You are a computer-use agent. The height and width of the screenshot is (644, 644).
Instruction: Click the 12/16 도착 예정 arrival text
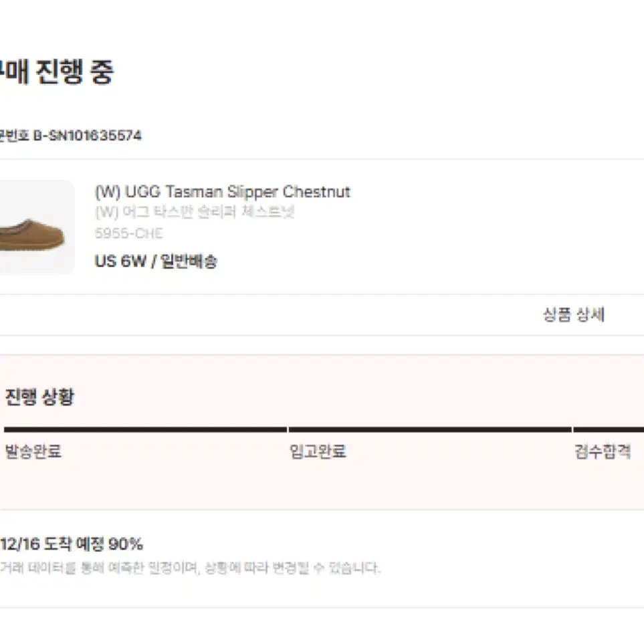[x=52, y=544]
